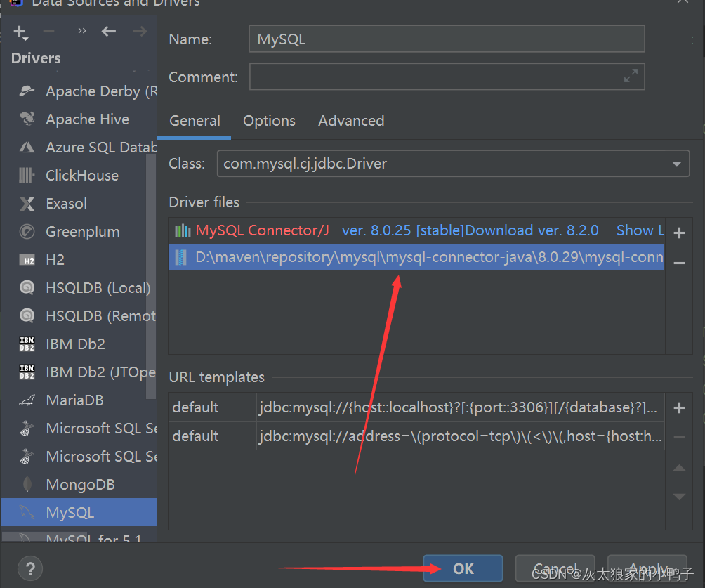This screenshot has height=588, width=705.
Task: Open the driver Class dropdown
Action: [x=677, y=164]
